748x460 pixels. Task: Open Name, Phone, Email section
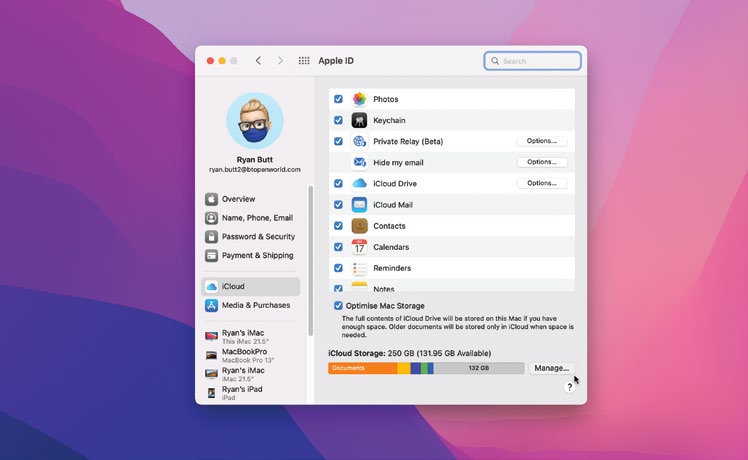(x=250, y=218)
